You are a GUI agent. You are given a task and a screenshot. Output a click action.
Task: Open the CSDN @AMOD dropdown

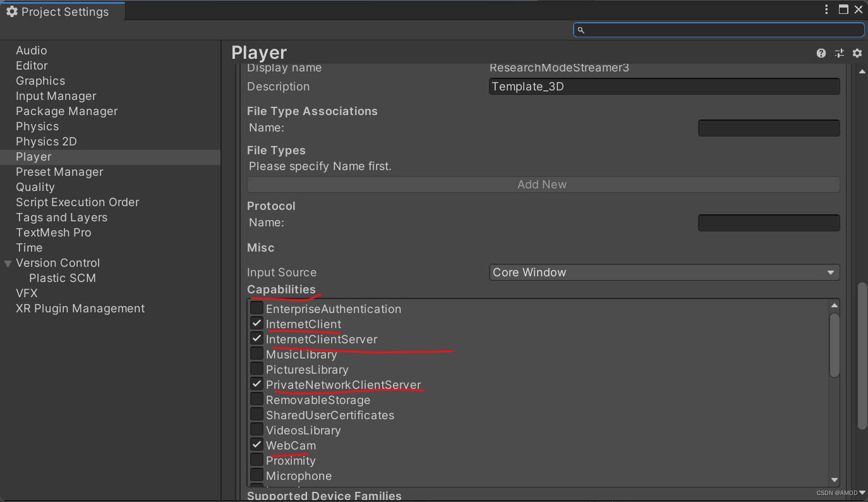[x=840, y=493]
